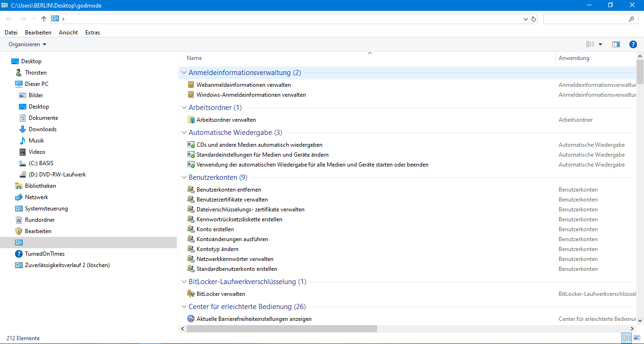The height and width of the screenshot is (344, 644).
Task: Collapse the BitLocker-Laufwerkverschlüsselung group
Action: (x=184, y=282)
